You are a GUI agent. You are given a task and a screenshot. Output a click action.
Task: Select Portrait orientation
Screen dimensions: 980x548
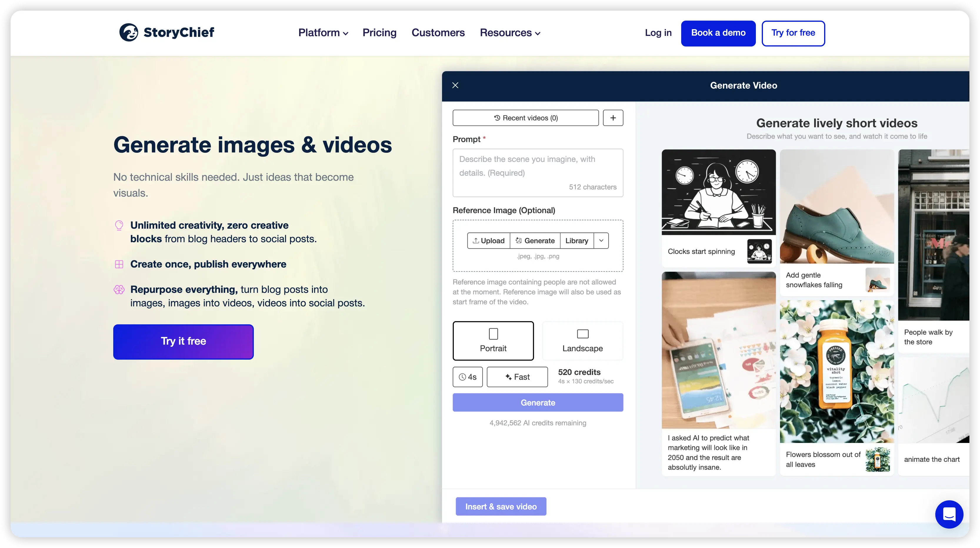493,341
